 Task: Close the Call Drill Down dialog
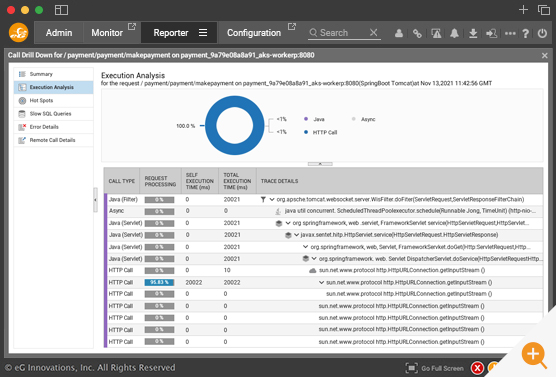[545, 56]
